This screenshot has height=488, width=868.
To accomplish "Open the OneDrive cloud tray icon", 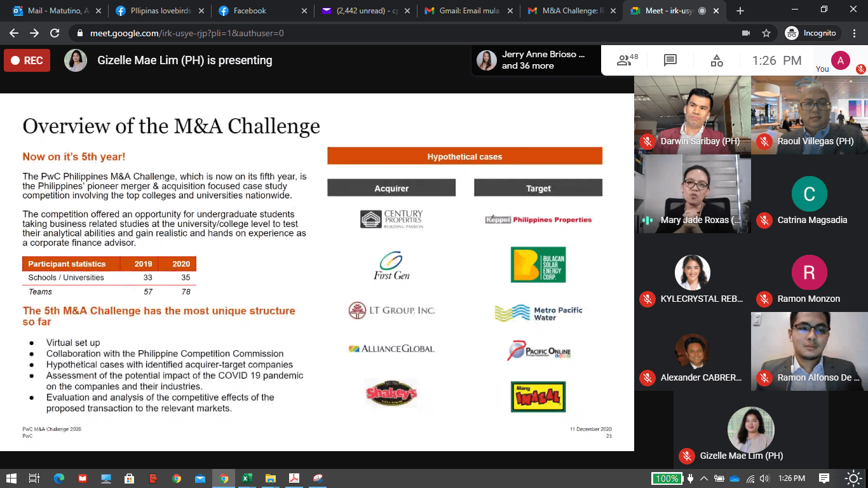I will pos(735,478).
